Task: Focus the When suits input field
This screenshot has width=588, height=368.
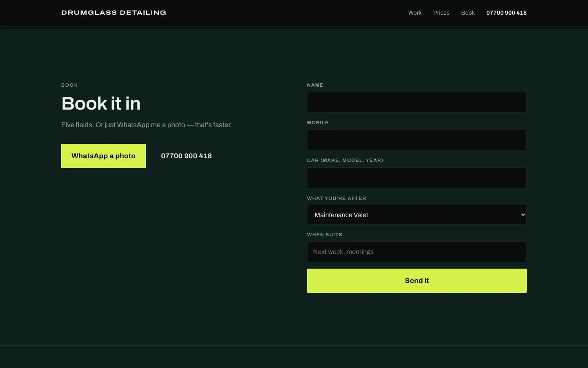Action: point(417,252)
